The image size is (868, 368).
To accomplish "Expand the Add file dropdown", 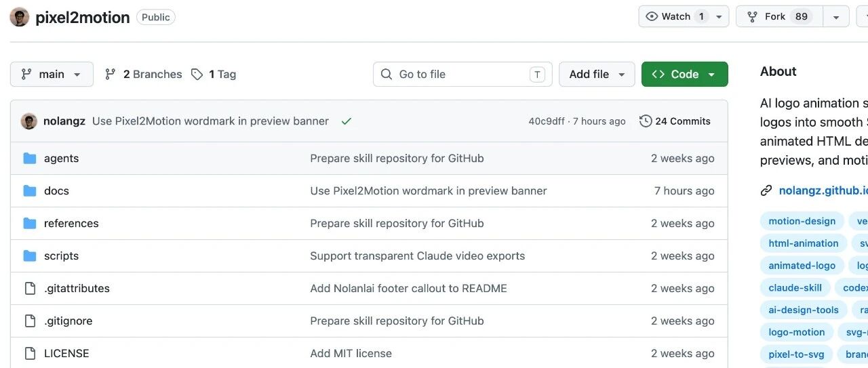I will coord(597,75).
